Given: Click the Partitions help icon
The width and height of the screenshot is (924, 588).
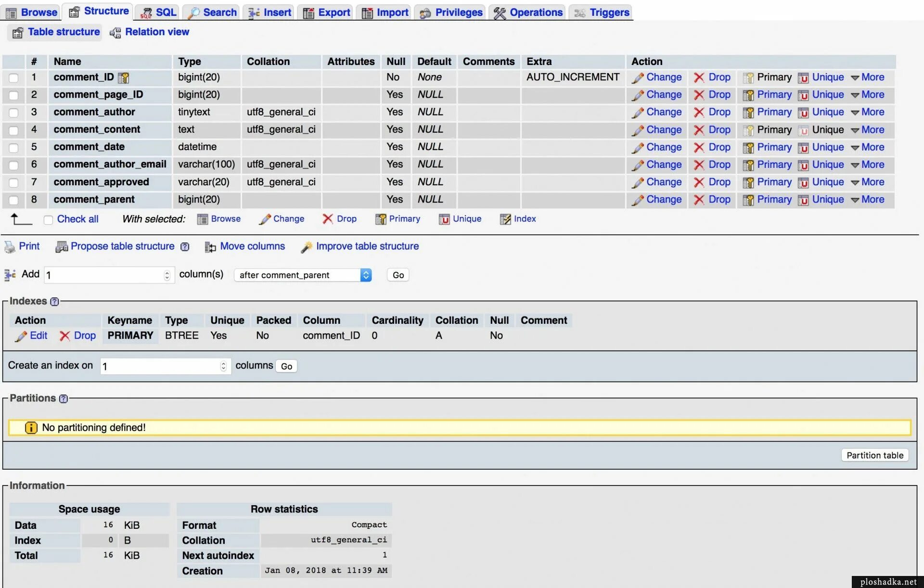Looking at the screenshot, I should tap(63, 399).
